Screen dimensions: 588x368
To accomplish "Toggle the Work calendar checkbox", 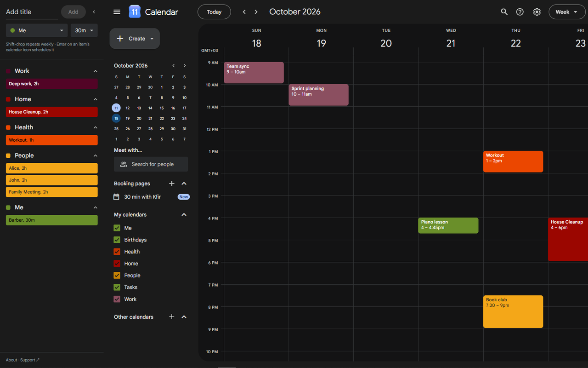I will click(x=117, y=299).
